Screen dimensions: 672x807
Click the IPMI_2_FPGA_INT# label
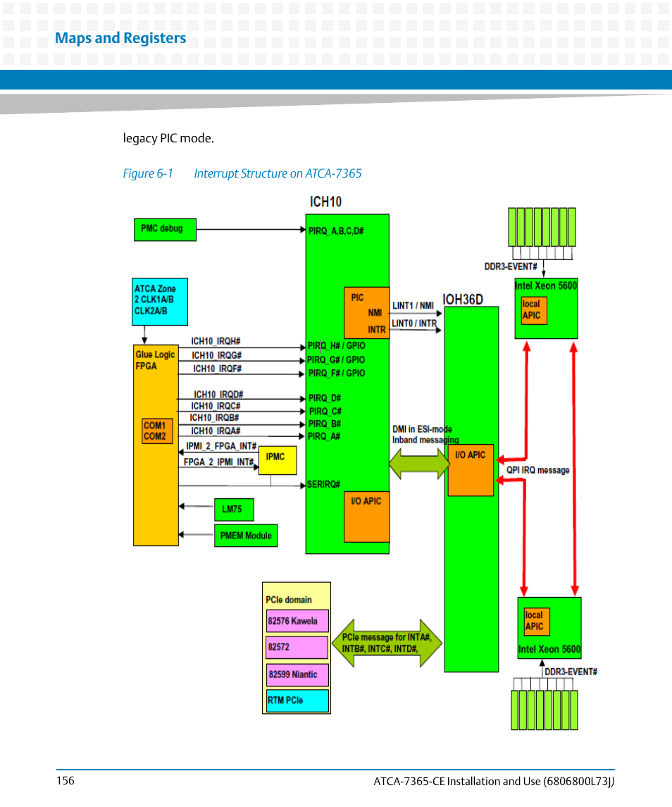point(221,446)
